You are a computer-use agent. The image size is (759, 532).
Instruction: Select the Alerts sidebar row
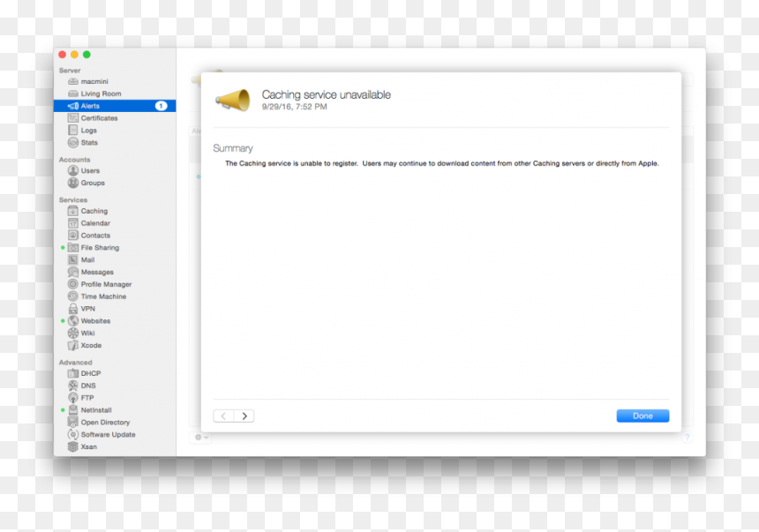[x=115, y=106]
